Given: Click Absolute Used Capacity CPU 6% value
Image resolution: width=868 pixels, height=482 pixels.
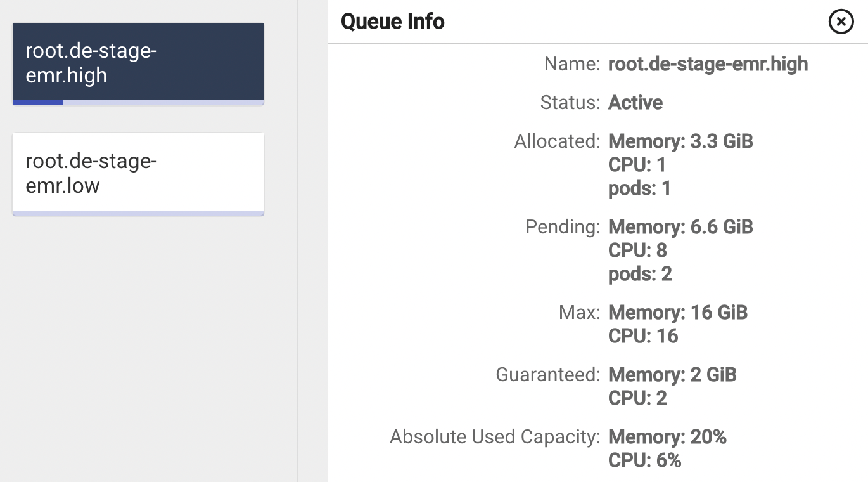Looking at the screenshot, I should [644, 460].
